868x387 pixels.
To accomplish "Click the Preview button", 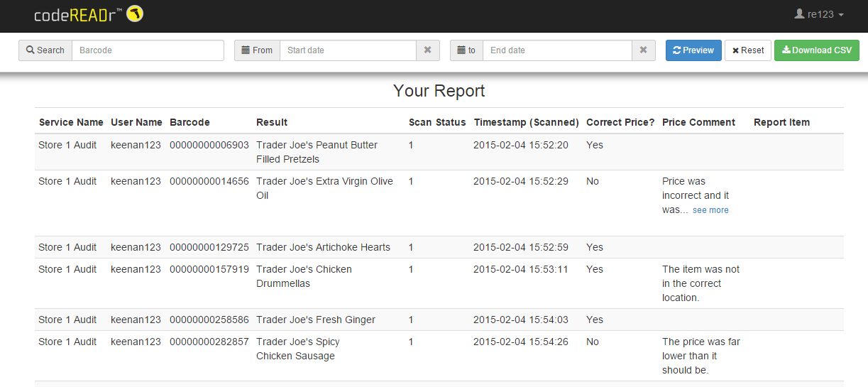I will pos(693,50).
